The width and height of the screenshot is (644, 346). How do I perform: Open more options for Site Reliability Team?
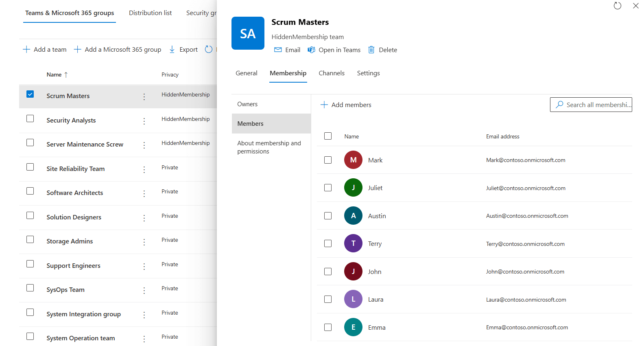(x=144, y=169)
